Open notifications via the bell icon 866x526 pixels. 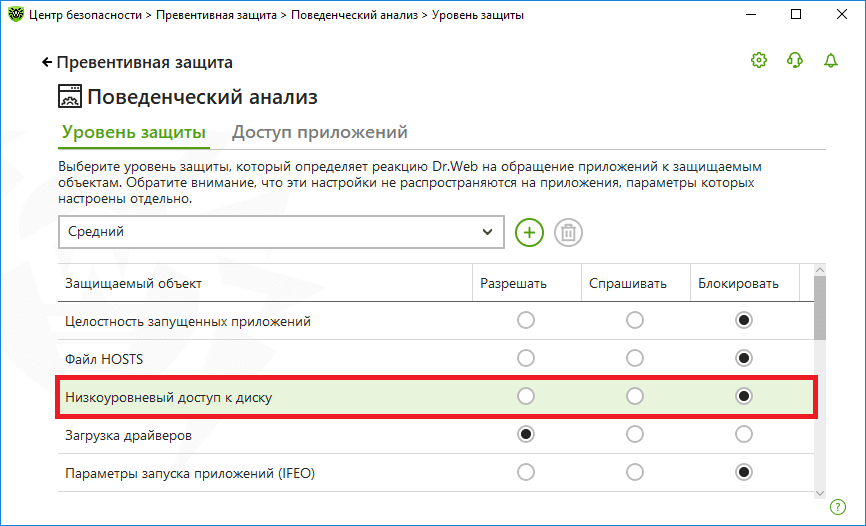pyautogui.click(x=831, y=60)
